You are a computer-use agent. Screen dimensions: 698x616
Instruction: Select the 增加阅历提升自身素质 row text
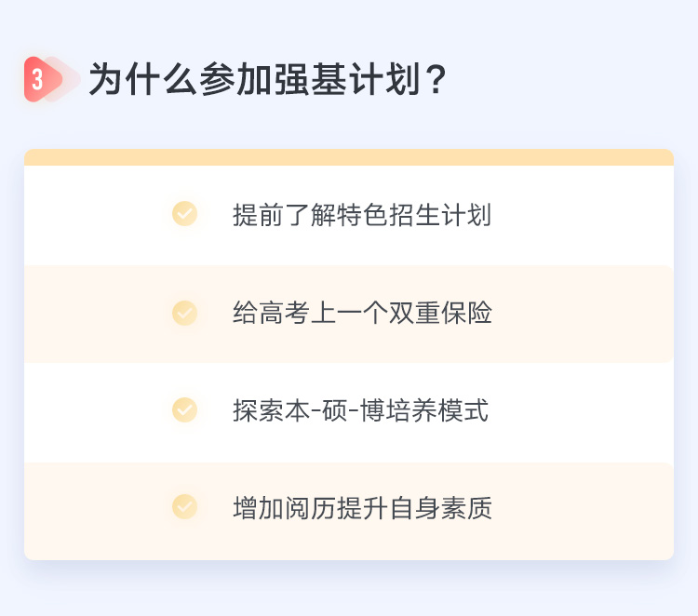coord(362,507)
